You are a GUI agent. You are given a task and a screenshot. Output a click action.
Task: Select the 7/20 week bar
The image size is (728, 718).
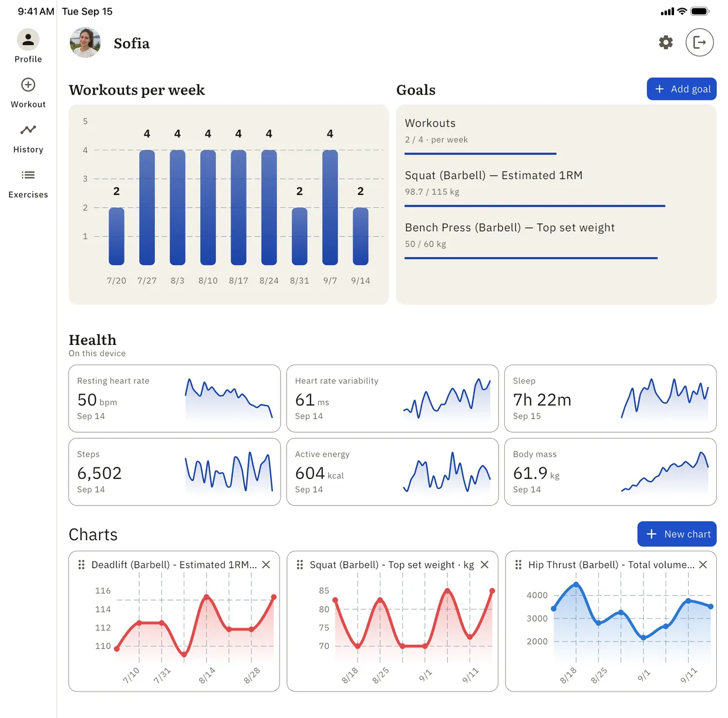coord(116,236)
